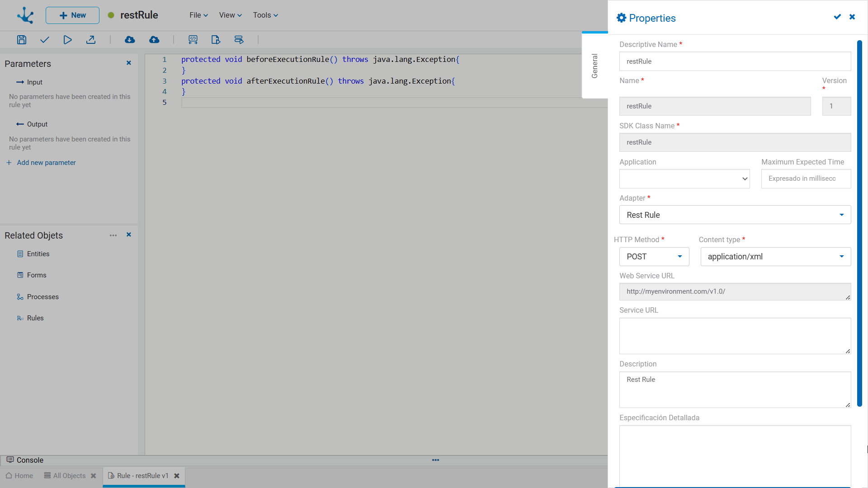Switch to the Home tab
868x488 pixels.
coord(19,476)
